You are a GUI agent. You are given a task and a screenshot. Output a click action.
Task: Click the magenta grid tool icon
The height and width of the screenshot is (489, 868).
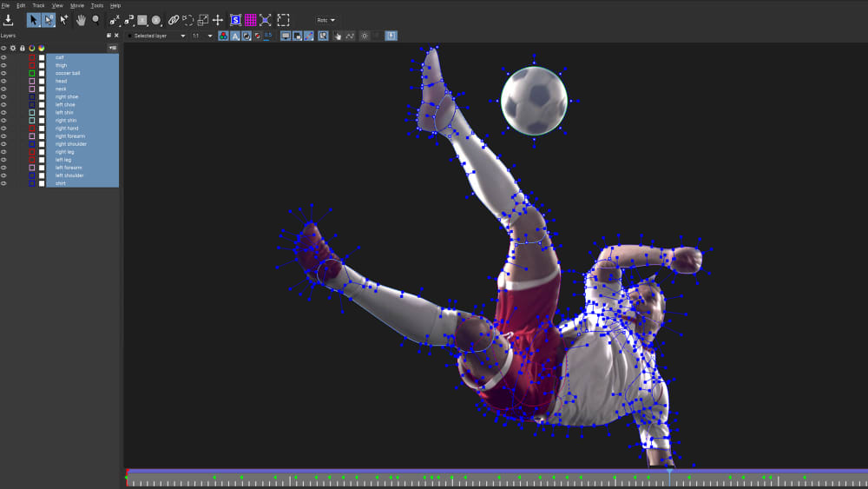(x=250, y=20)
